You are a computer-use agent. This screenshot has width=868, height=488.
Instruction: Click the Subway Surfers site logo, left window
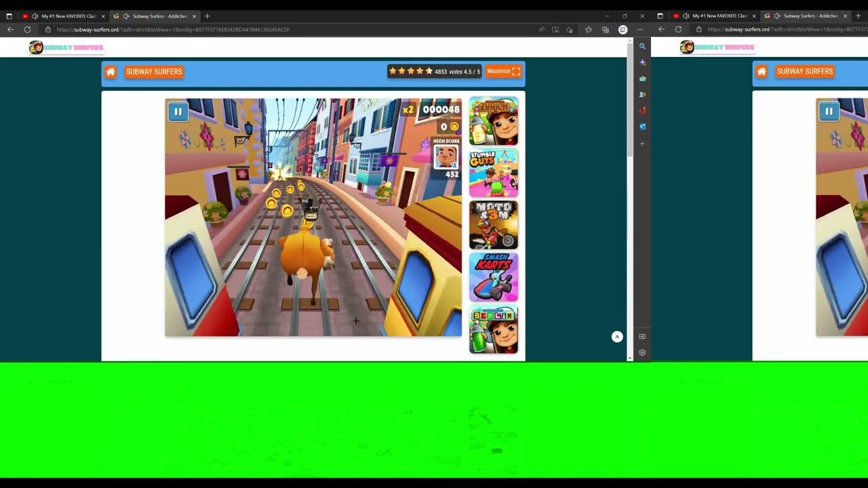pos(66,47)
